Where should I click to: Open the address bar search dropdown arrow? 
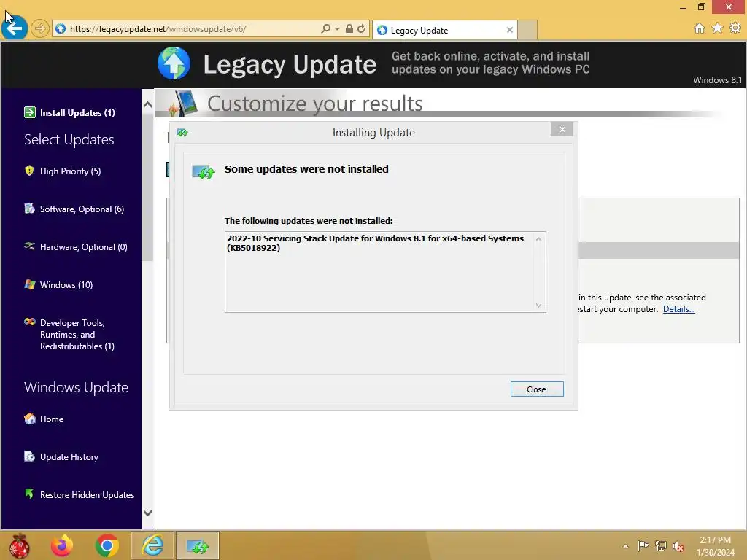pyautogui.click(x=337, y=28)
